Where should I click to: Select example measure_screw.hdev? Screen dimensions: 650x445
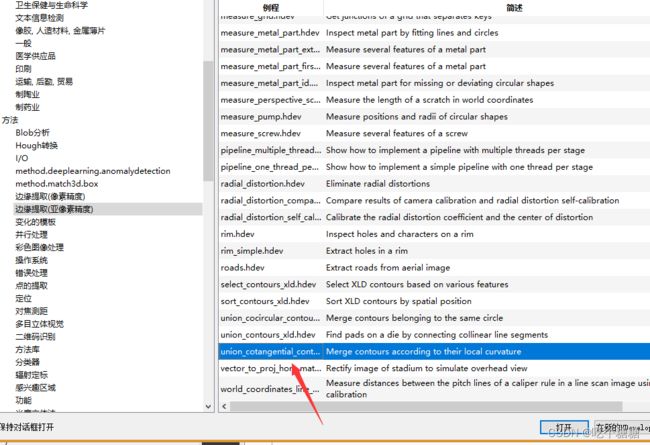434,134
